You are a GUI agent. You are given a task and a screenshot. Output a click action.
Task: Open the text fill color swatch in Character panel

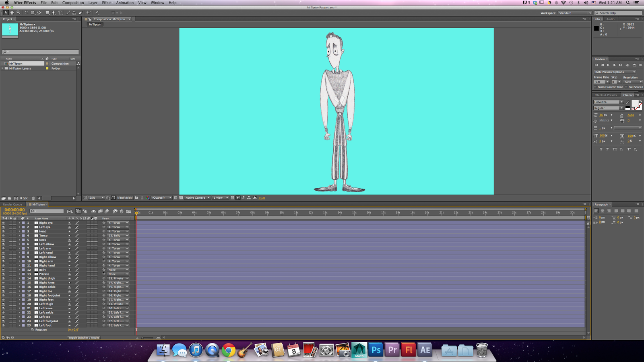point(635,104)
